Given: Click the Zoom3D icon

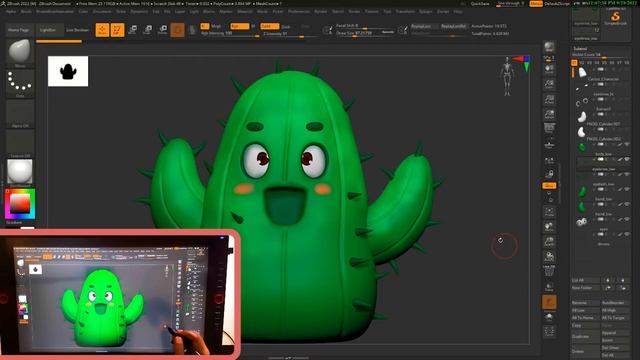Looking at the screenshot, I should click(549, 242).
